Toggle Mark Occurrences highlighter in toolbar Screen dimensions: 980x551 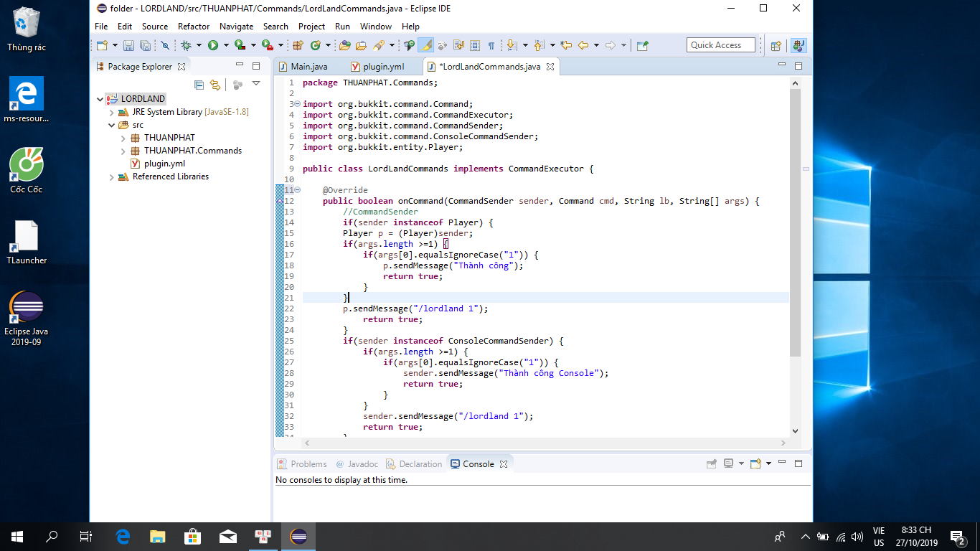(x=425, y=45)
